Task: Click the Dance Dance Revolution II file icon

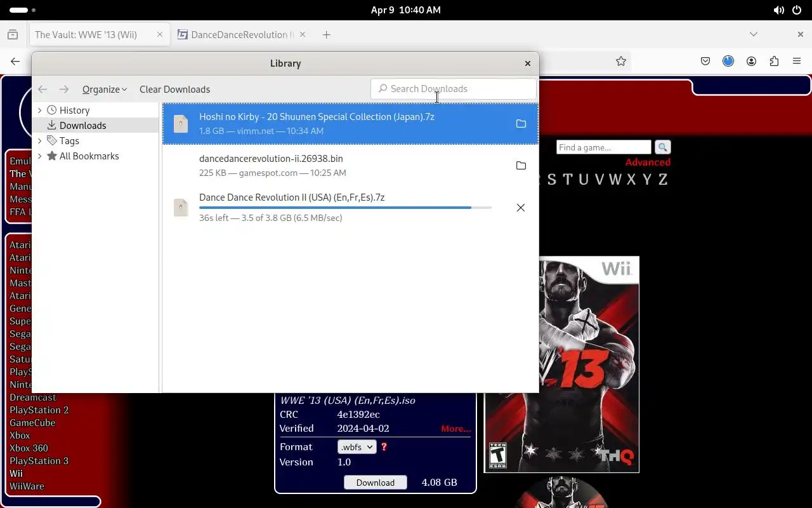Action: click(181, 208)
